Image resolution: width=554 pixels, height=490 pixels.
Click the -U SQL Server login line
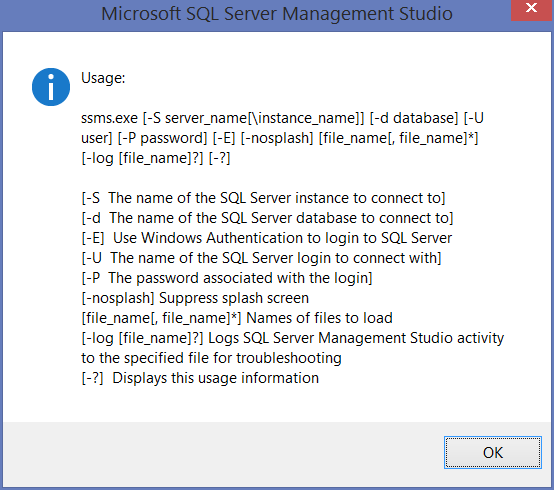coord(261,258)
